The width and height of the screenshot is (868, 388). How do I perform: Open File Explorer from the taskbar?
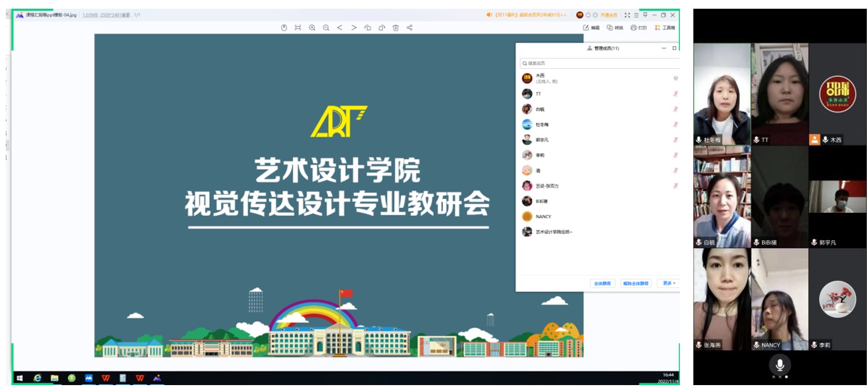(55, 378)
